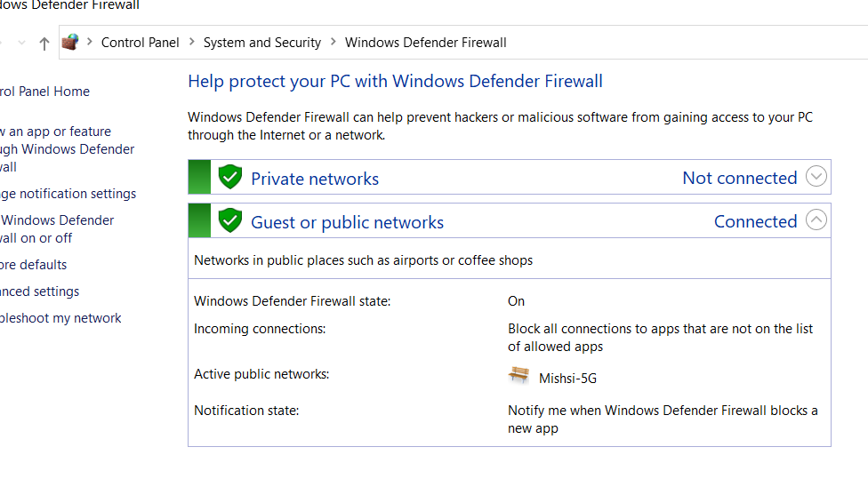Open Change notification settings link
Image resolution: width=868 pixels, height=495 pixels.
[68, 194]
